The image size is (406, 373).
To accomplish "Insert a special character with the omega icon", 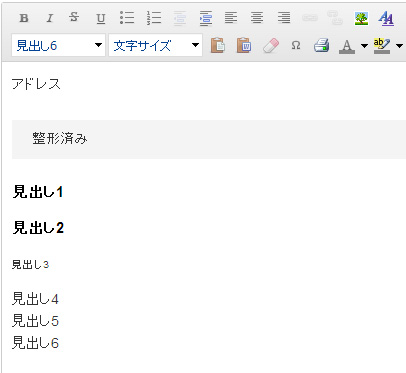I will (x=296, y=45).
